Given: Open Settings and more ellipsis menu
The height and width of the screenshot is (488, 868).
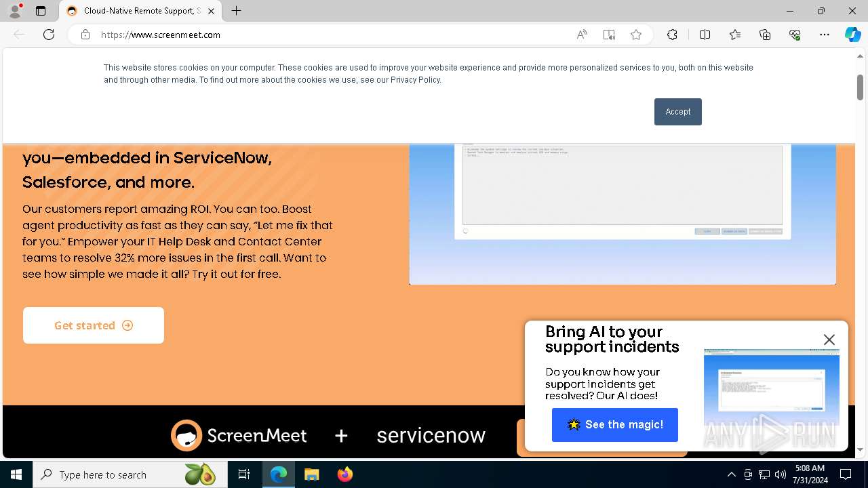Looking at the screenshot, I should point(825,35).
